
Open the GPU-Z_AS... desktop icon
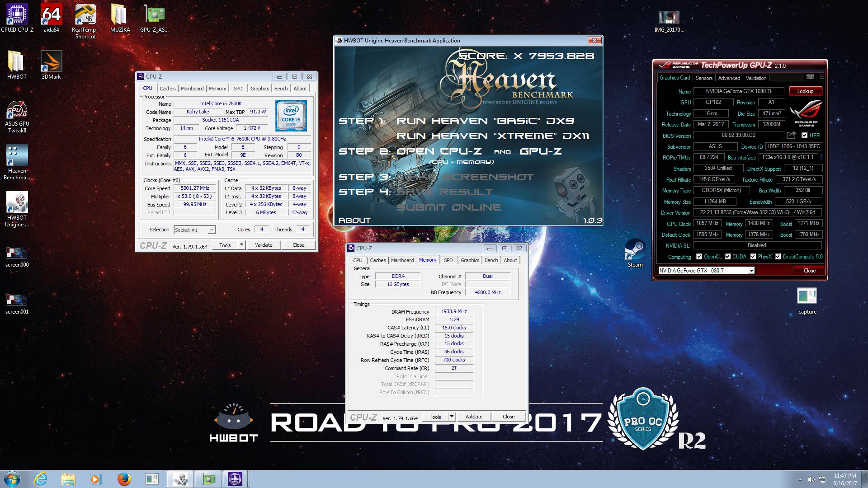[154, 18]
